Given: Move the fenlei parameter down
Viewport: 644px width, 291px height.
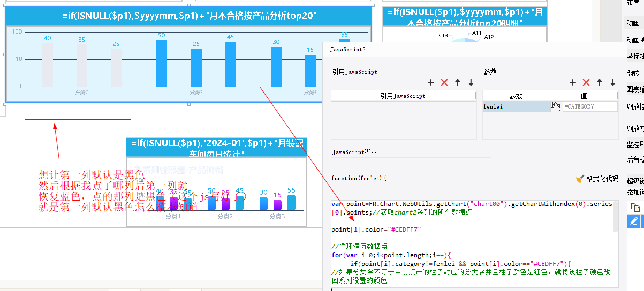Looking at the screenshot, I should [612, 82].
